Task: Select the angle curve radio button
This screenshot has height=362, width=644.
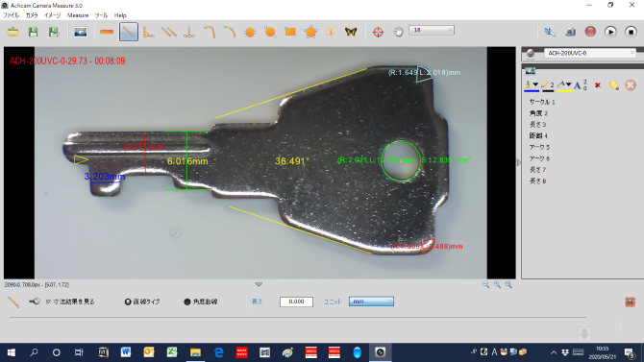Action: (187, 302)
